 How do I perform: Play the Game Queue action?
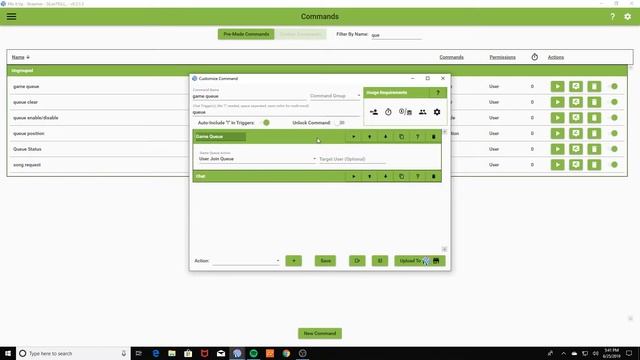(353, 137)
